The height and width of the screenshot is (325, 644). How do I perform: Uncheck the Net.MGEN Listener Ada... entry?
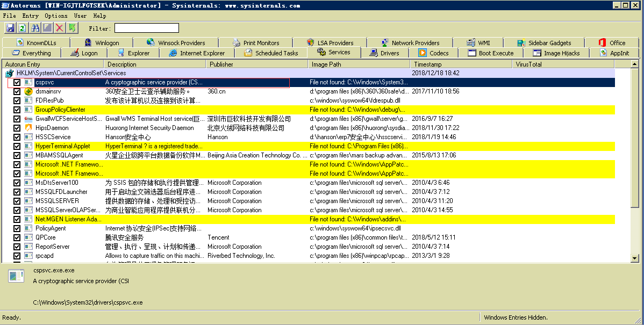pos(17,219)
